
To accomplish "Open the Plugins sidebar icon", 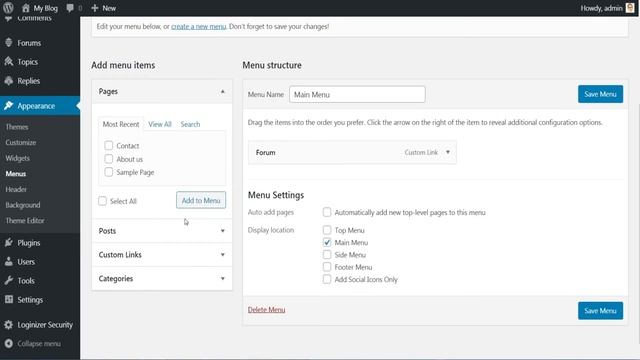I will click(x=9, y=242).
